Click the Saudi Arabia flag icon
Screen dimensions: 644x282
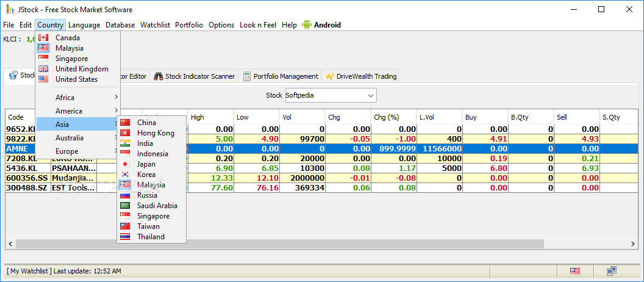pos(125,206)
